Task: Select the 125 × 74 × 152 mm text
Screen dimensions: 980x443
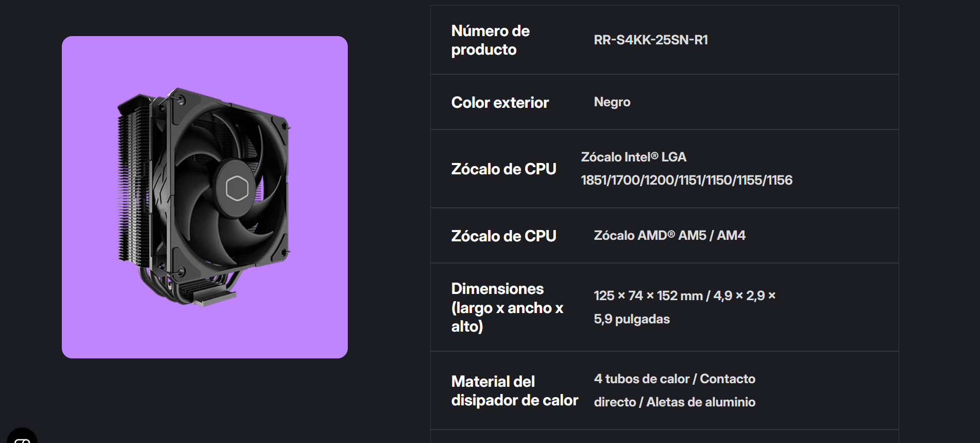Action: 648,296
